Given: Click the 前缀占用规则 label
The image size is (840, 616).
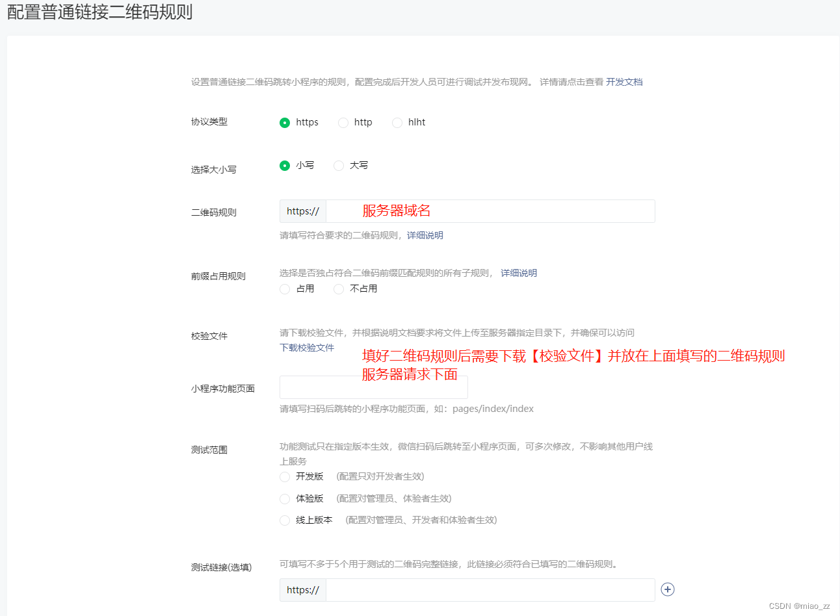Looking at the screenshot, I should 218,276.
